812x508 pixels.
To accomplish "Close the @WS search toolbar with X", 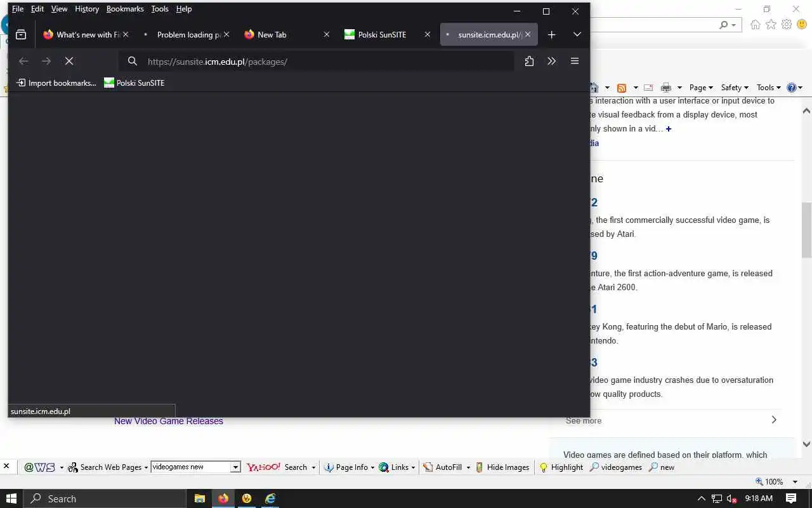I will 6,466.
